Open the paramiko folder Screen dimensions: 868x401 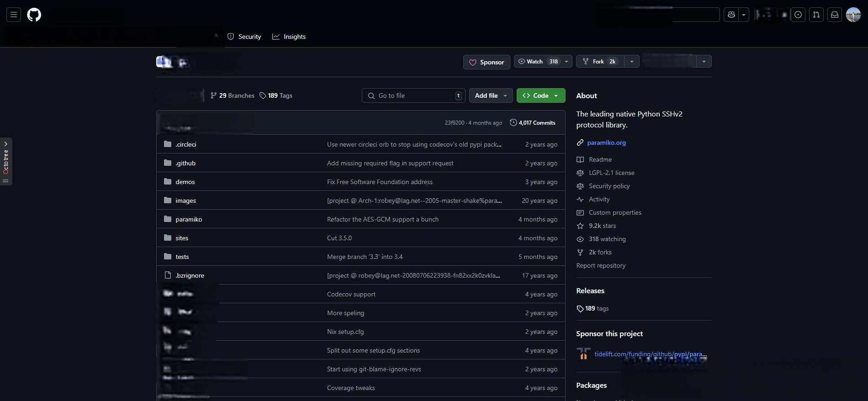click(189, 219)
